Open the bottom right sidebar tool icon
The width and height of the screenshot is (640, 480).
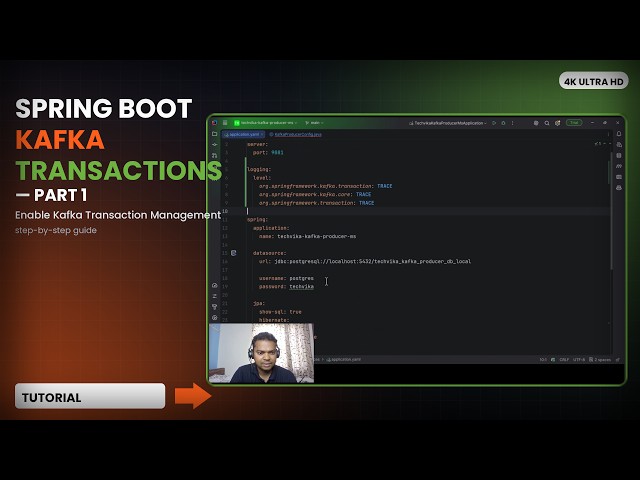point(619,188)
